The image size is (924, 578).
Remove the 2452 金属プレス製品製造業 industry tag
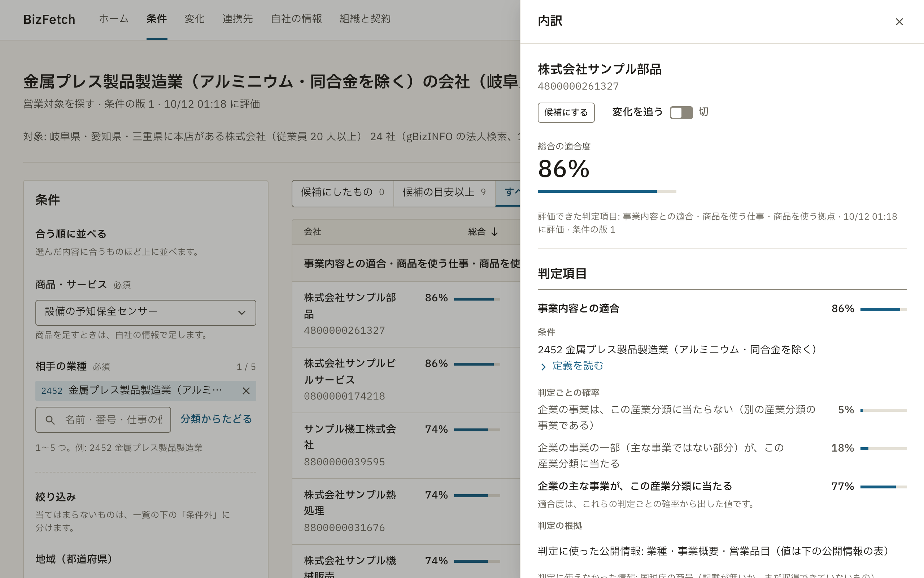pos(246,391)
